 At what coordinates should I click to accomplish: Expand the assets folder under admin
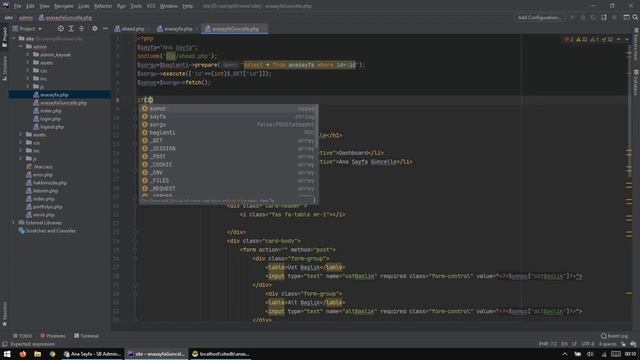(28, 62)
